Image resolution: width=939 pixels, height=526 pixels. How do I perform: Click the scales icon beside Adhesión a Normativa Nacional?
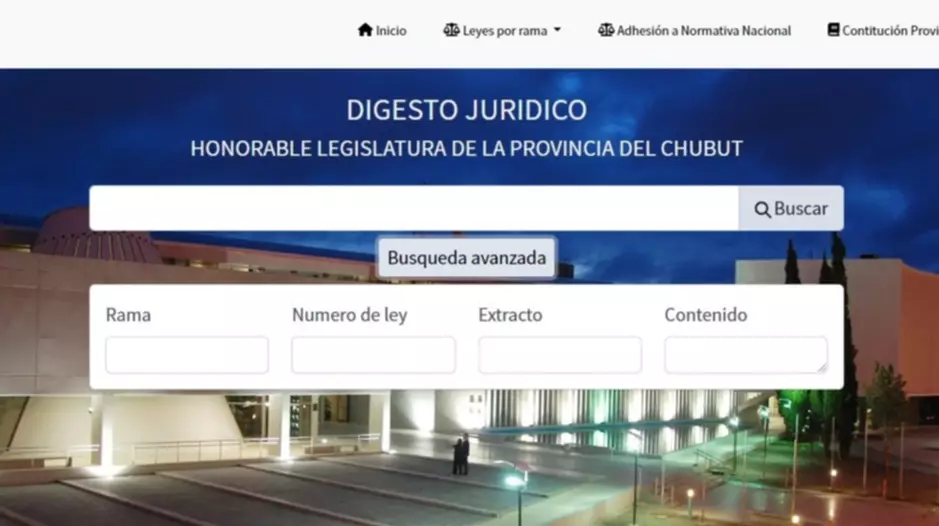pos(606,29)
